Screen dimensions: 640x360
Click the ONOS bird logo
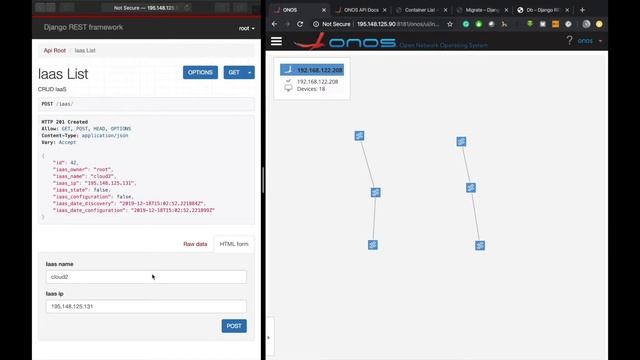(x=310, y=41)
